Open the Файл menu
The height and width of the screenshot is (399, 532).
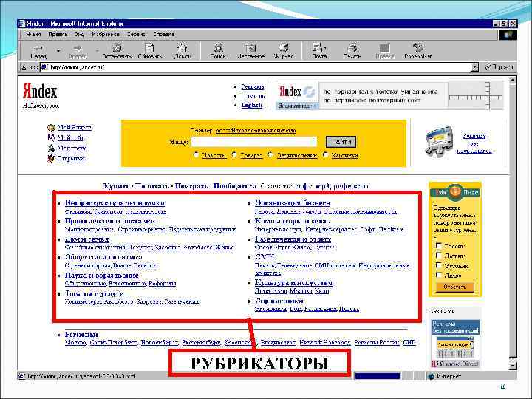[33, 34]
